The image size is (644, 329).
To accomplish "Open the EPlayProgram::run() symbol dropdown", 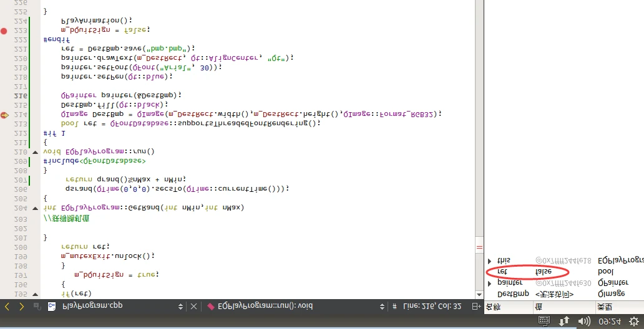I will click(x=382, y=306).
